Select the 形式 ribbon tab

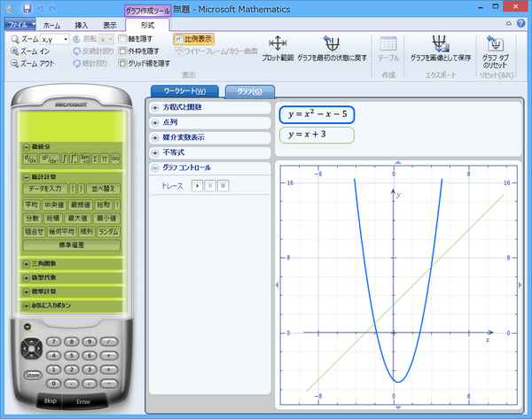147,25
